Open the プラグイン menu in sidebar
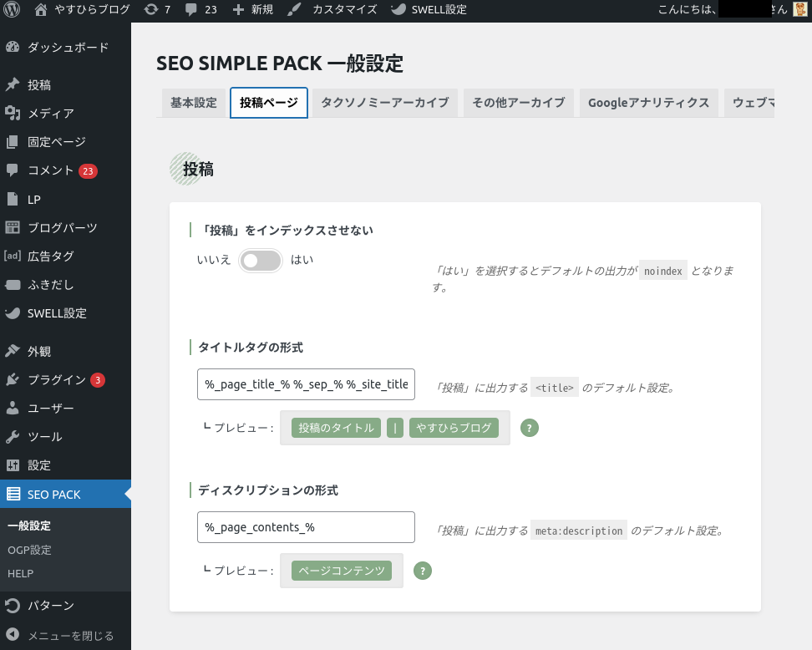The width and height of the screenshot is (812, 650). click(x=56, y=380)
